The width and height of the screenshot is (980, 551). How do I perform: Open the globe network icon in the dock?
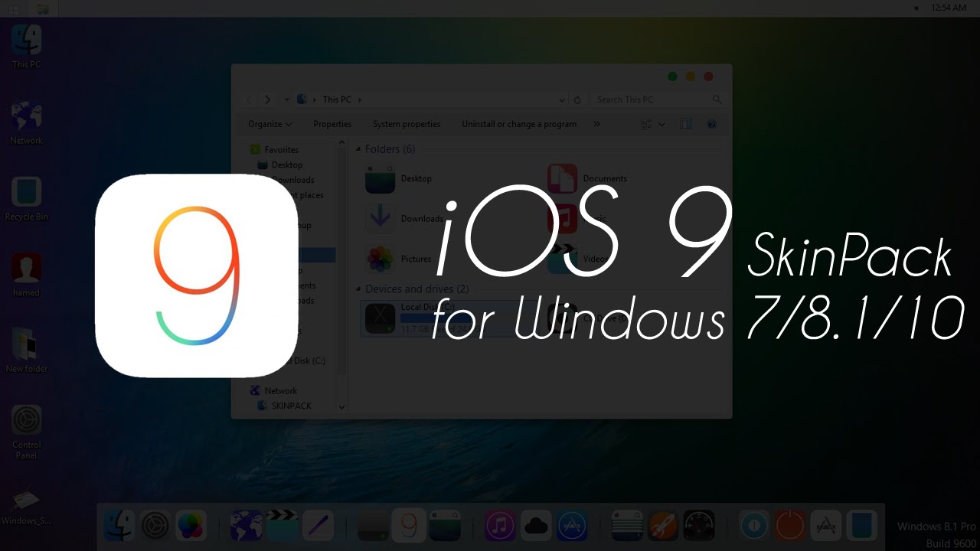click(247, 526)
